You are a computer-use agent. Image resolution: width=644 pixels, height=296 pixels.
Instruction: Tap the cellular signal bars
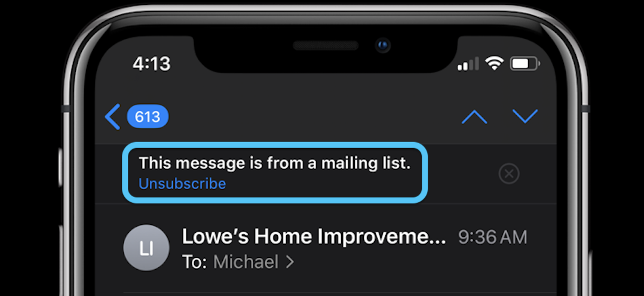(x=468, y=64)
